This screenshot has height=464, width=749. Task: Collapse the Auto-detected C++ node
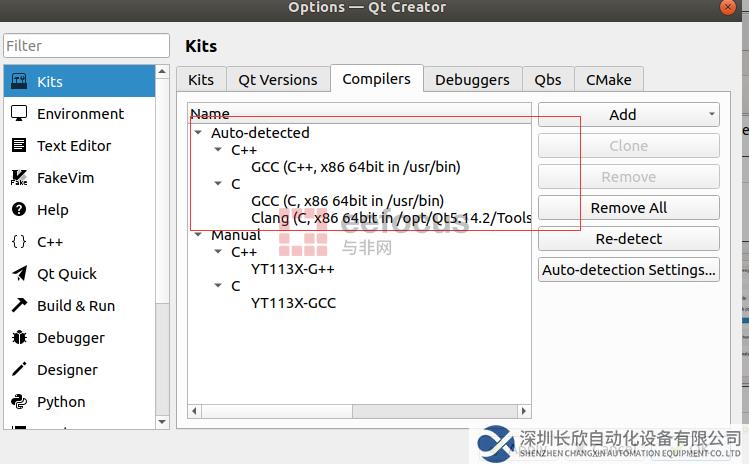click(218, 150)
